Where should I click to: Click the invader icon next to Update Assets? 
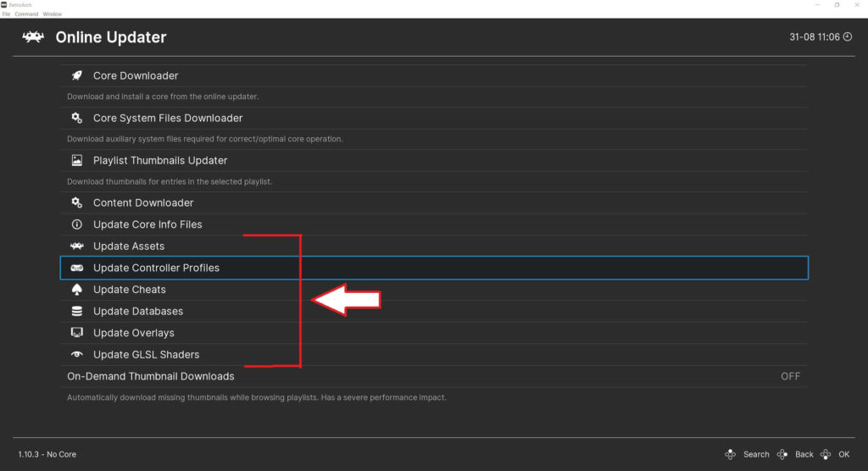tap(77, 246)
